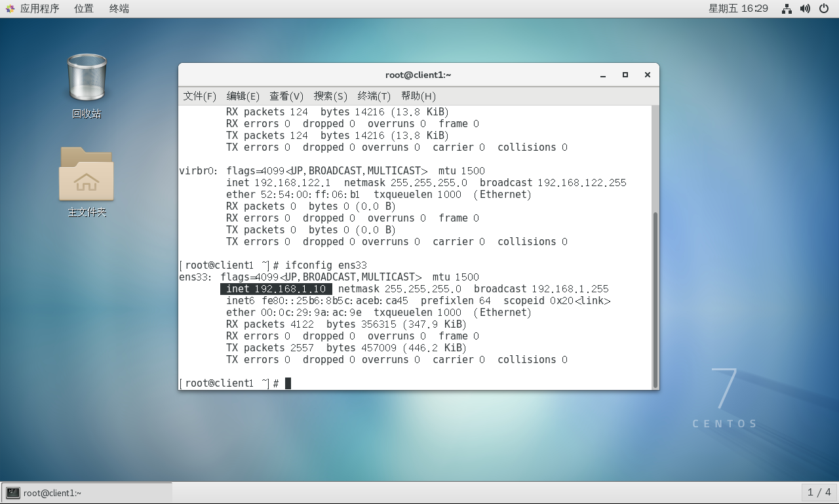Click text prefixlen 64 in ens33 output
This screenshot has width=839, height=504.
tap(456, 301)
